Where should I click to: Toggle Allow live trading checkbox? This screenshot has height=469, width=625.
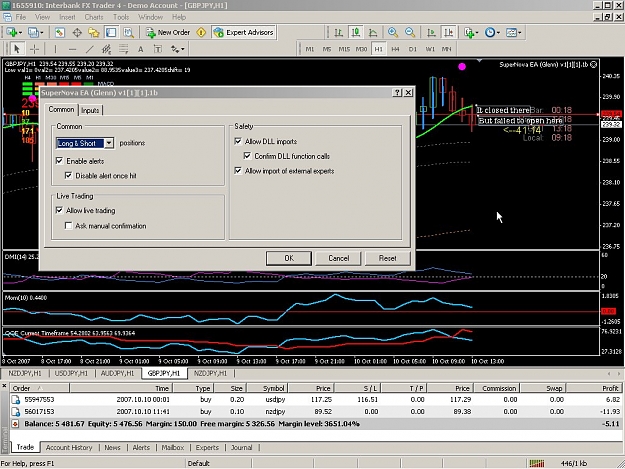(x=59, y=210)
